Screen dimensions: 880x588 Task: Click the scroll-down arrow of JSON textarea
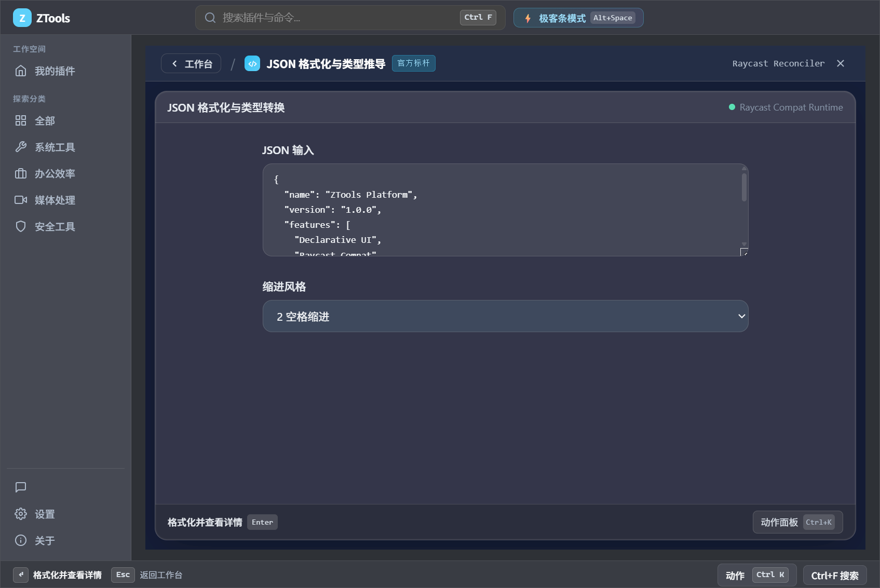744,244
